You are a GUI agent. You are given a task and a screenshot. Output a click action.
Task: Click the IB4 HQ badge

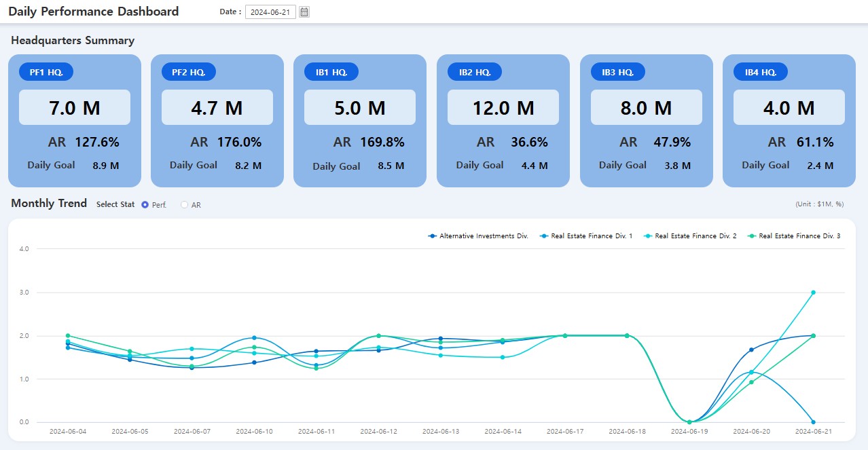pos(759,71)
